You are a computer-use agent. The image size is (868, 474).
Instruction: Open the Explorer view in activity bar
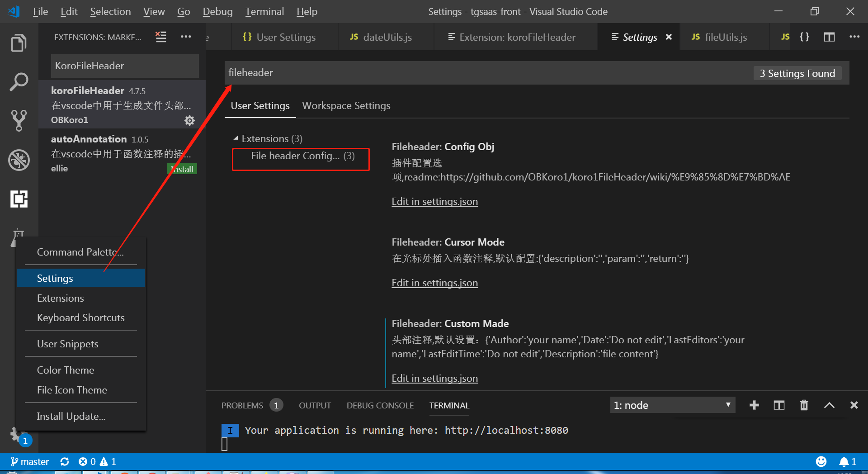[x=19, y=43]
